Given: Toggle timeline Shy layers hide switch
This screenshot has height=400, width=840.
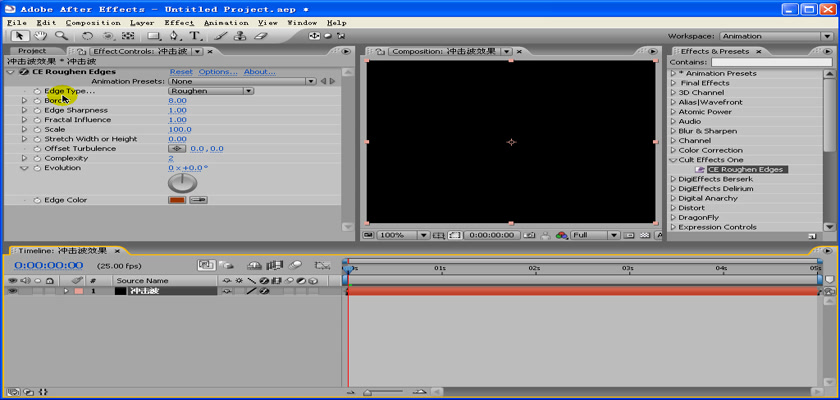Looking at the screenshot, I should 254,265.
